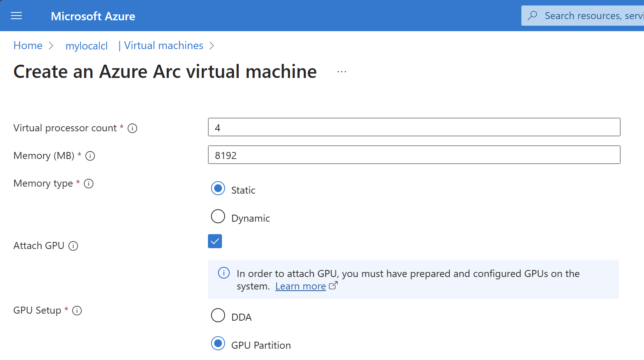This screenshot has width=644, height=360.
Task: Click the Memory (MB) input field
Action: tap(414, 155)
